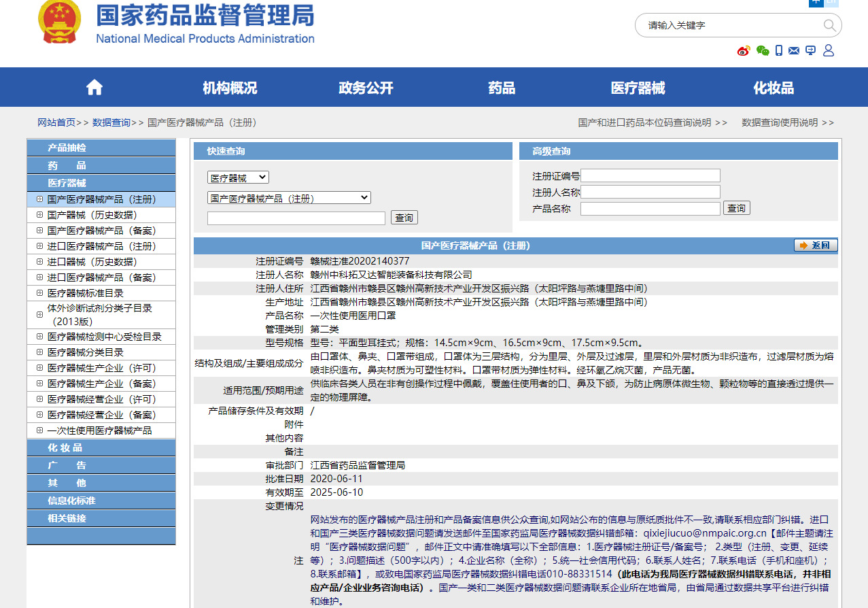Open 医疗器械经营企业（许可） sidebar item
Image resolution: width=868 pixels, height=608 pixels.
pos(101,399)
